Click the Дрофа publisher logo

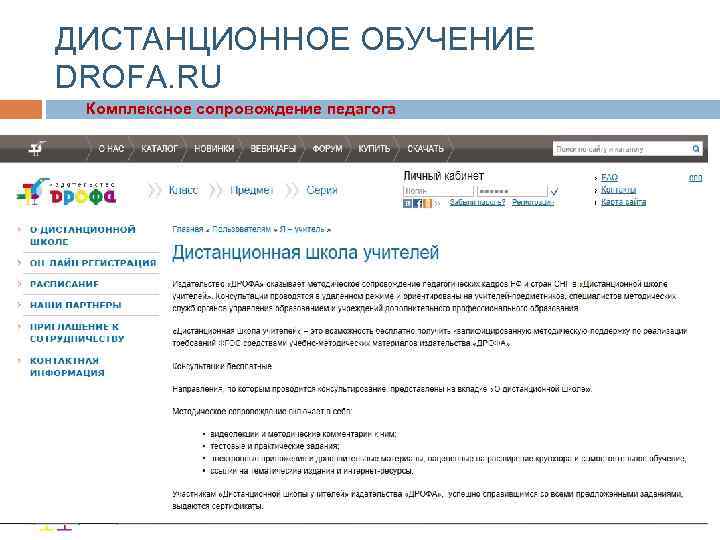(67, 191)
